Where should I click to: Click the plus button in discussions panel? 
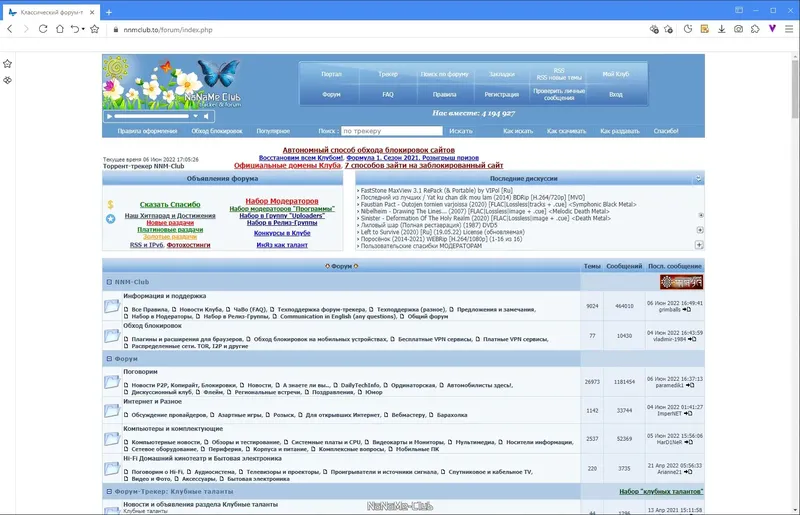point(699,245)
